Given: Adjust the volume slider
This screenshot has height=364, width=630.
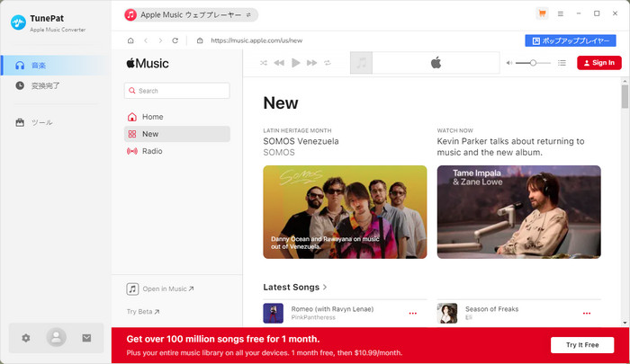Looking at the screenshot, I should point(534,63).
